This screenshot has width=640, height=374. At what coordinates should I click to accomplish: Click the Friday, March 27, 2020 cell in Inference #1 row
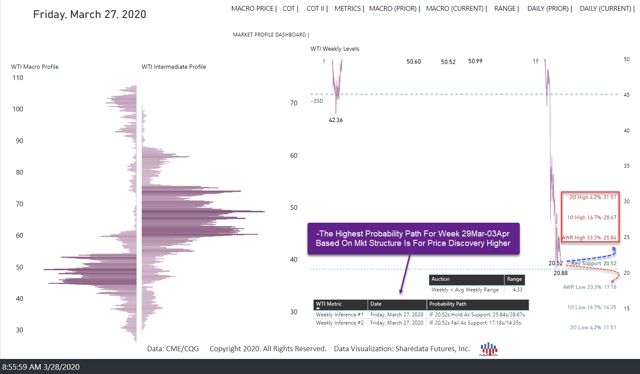tap(397, 315)
